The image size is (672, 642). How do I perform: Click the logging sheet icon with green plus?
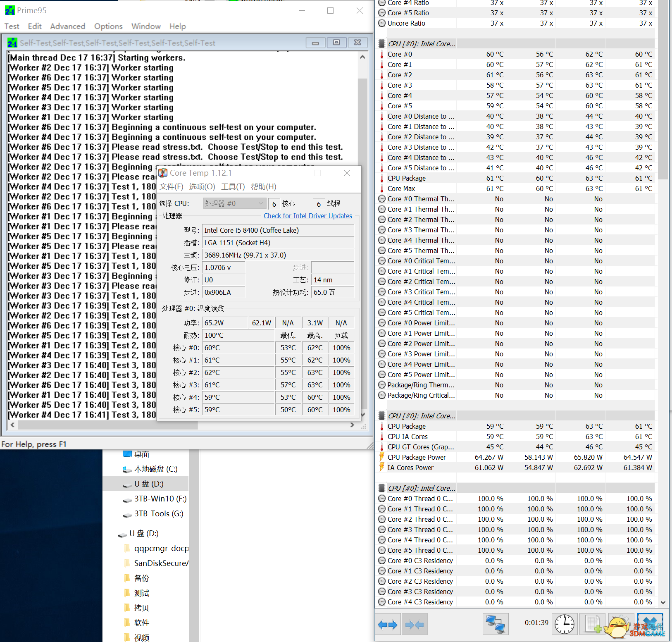[x=592, y=624]
